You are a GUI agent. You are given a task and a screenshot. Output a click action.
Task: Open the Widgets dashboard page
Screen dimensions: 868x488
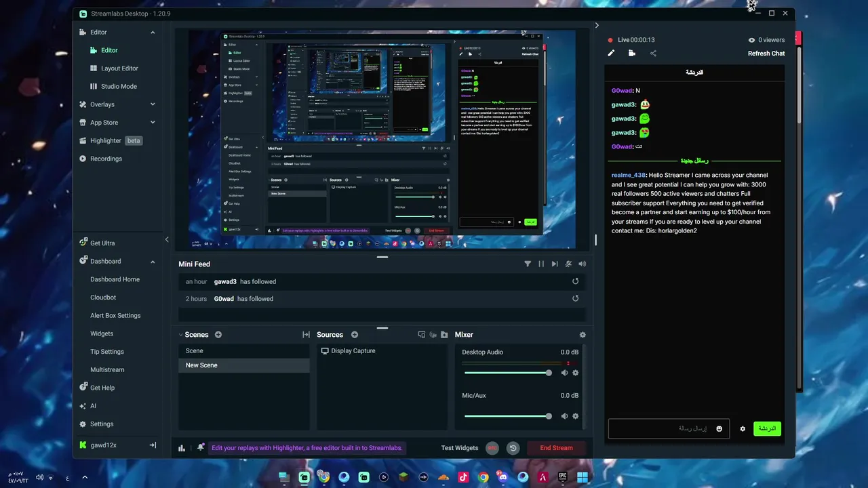pyautogui.click(x=102, y=333)
